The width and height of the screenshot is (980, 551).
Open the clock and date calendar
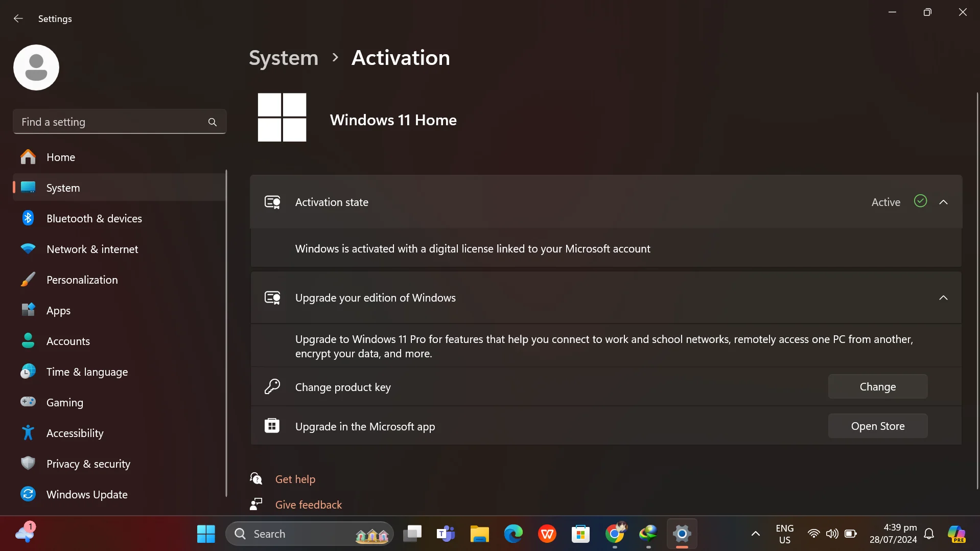[x=893, y=534]
